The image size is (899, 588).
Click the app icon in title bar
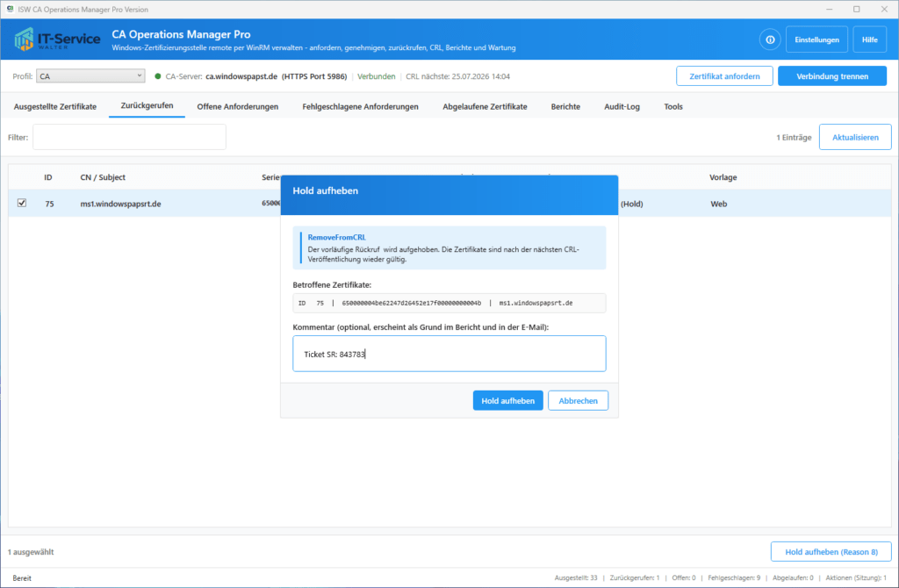click(10, 9)
